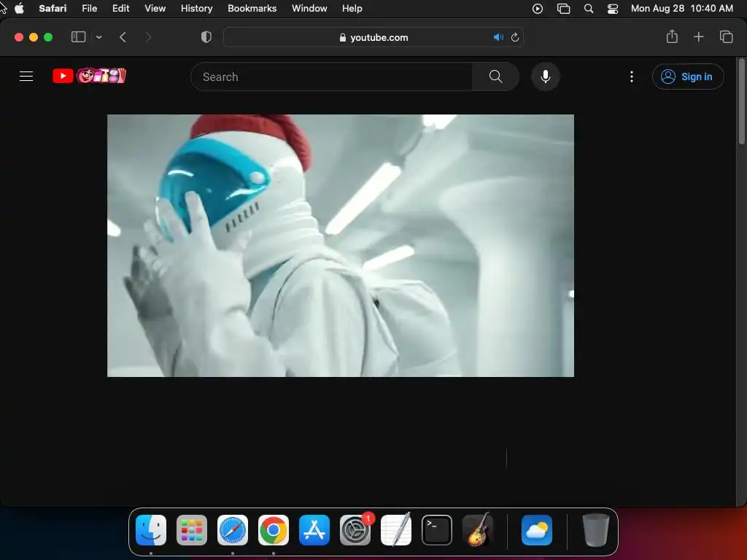Open System Settings from the Dock
Screen dimensions: 747x560
click(x=355, y=530)
